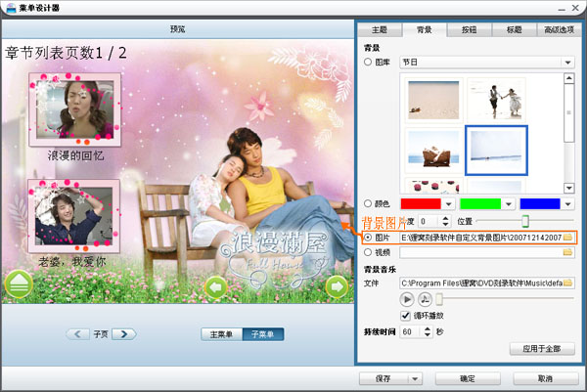The image size is (587, 392).
Task: Select the highlighted misty seashore thumbnail
Action: click(496, 151)
